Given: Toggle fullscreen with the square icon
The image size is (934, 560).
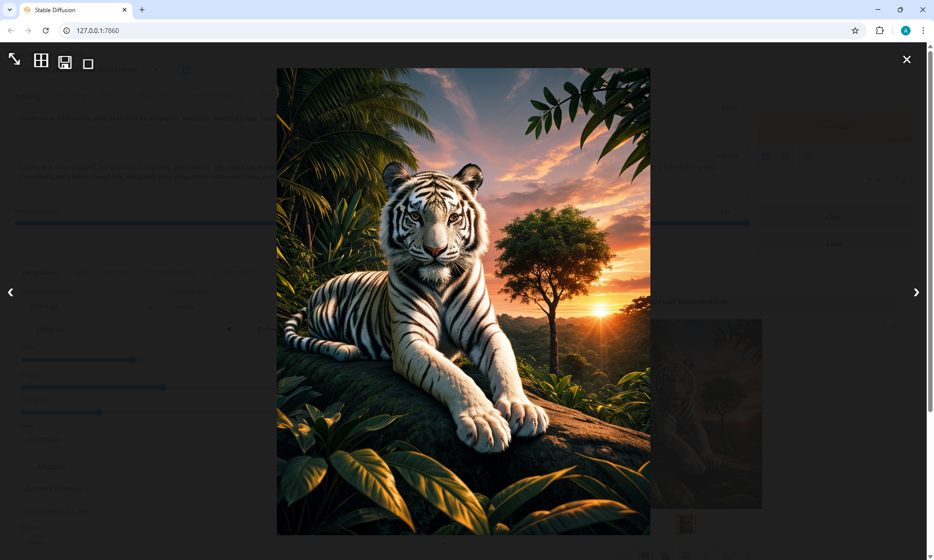Looking at the screenshot, I should [88, 64].
